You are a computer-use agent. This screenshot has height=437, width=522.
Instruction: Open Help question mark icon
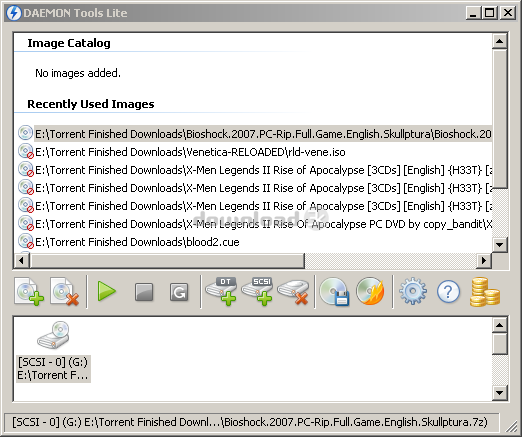click(x=448, y=292)
